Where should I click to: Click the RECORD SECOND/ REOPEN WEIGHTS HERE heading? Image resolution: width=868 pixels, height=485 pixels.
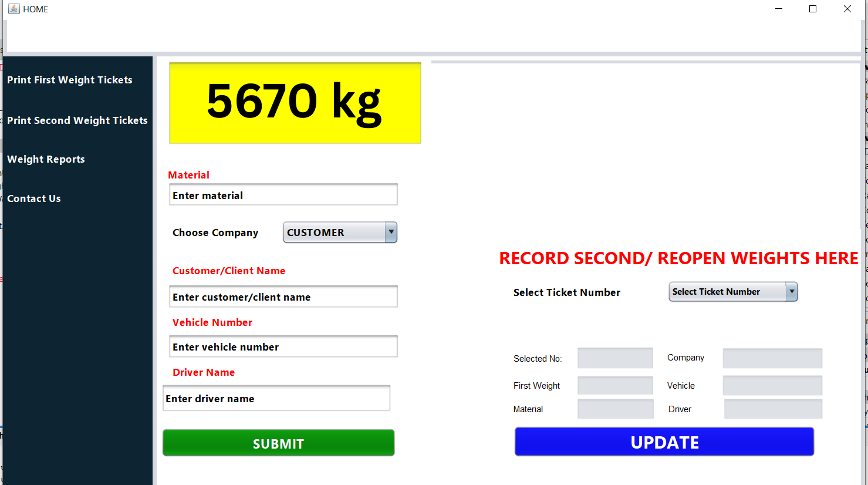678,258
